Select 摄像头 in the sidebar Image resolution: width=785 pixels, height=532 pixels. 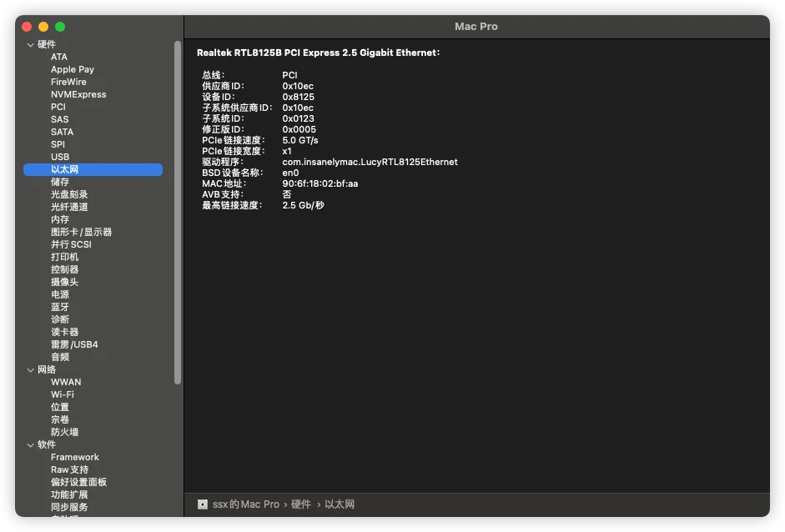[64, 283]
